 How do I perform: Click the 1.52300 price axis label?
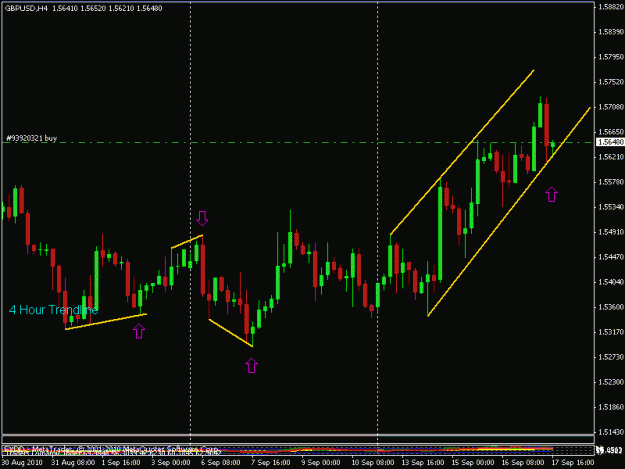click(611, 382)
